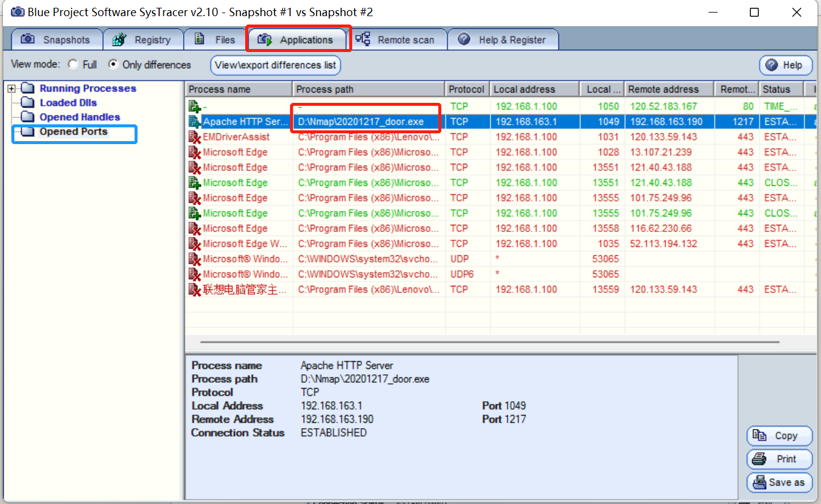Maximize the SysTracer window

pyautogui.click(x=755, y=12)
